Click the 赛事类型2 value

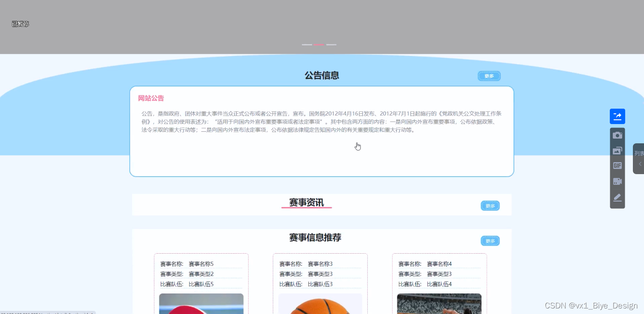(201, 274)
